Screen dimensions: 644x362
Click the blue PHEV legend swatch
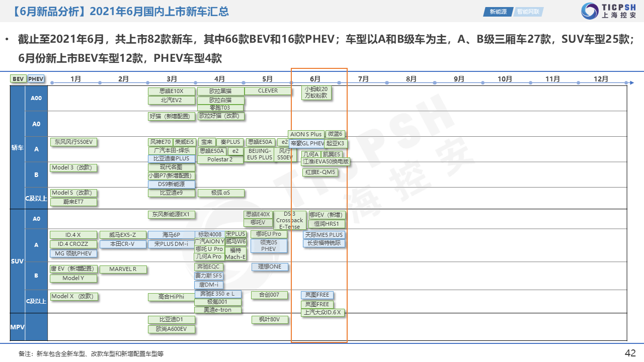(36, 79)
